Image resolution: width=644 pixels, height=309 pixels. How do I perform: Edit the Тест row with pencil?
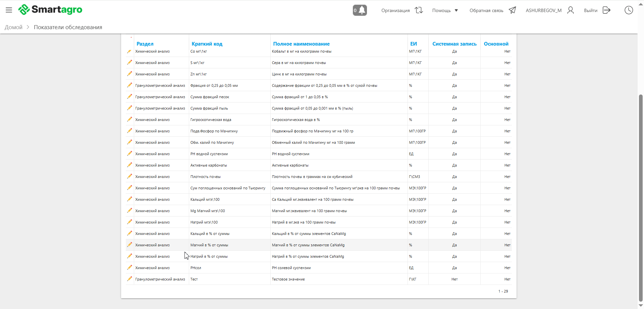[x=129, y=279]
